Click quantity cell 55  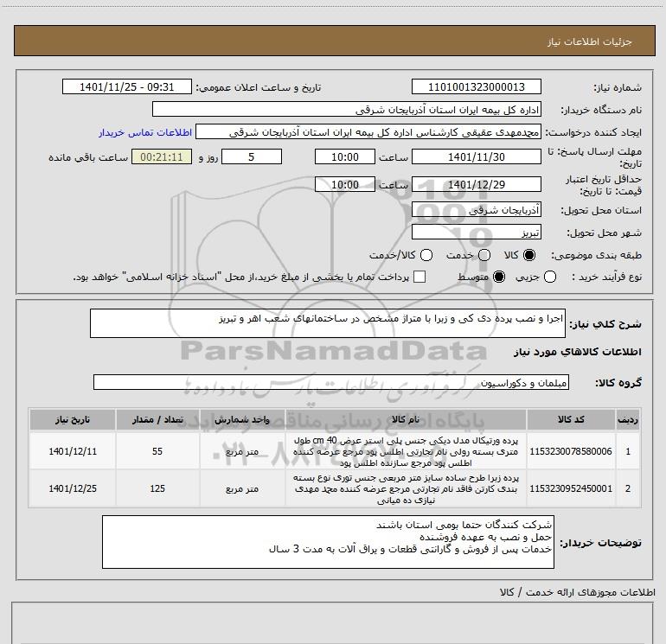pos(157,451)
